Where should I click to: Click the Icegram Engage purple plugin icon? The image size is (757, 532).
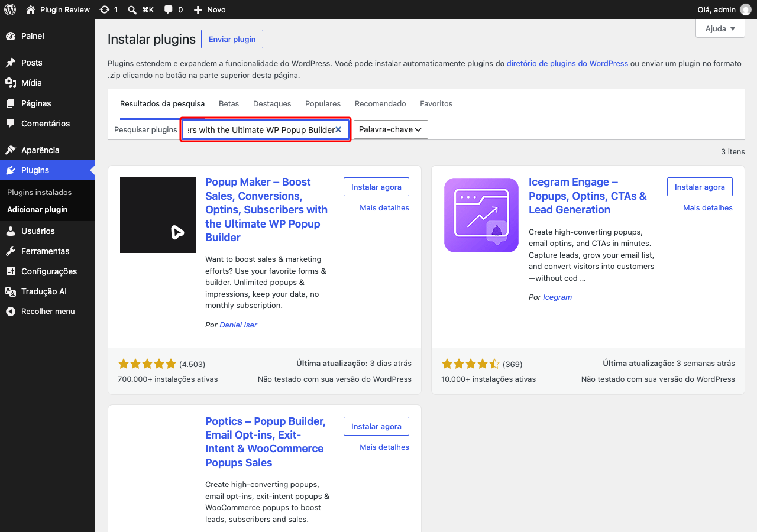481,215
